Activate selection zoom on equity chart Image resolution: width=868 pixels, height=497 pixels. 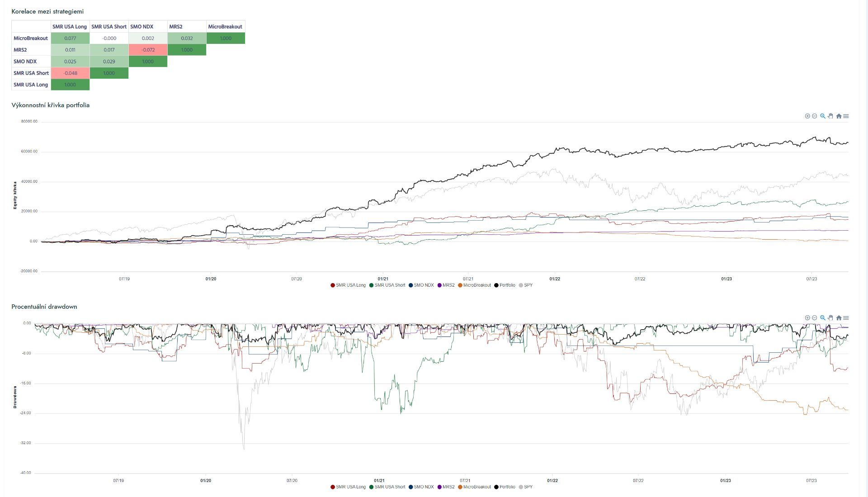[x=823, y=116]
